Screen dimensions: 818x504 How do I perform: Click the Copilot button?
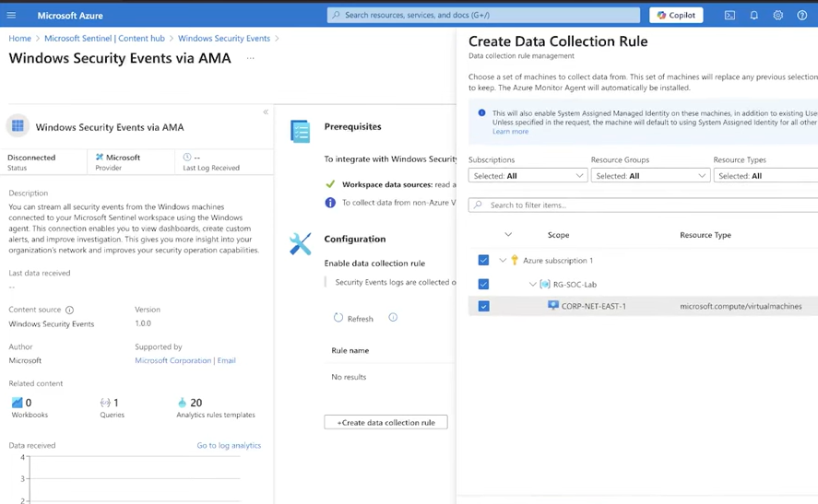(676, 15)
